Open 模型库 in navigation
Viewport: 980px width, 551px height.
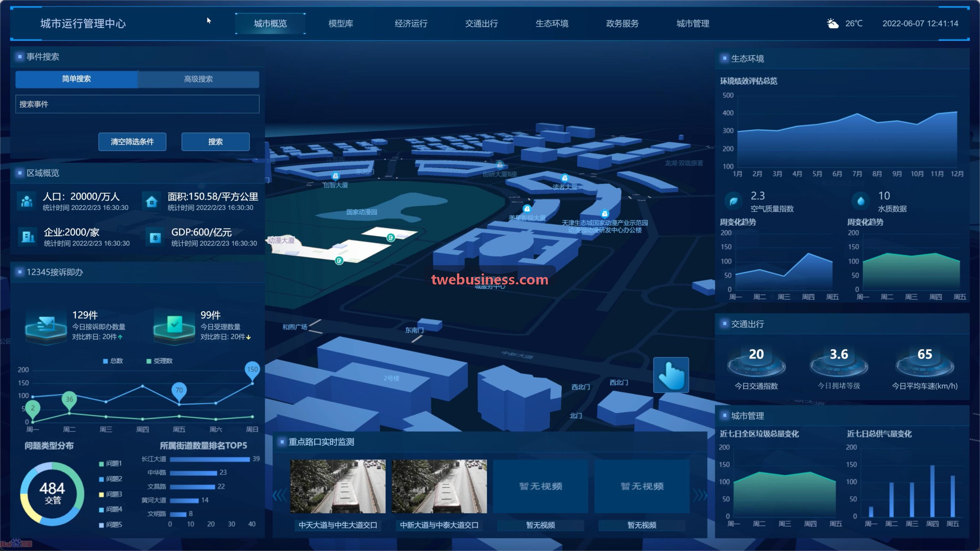coord(341,24)
